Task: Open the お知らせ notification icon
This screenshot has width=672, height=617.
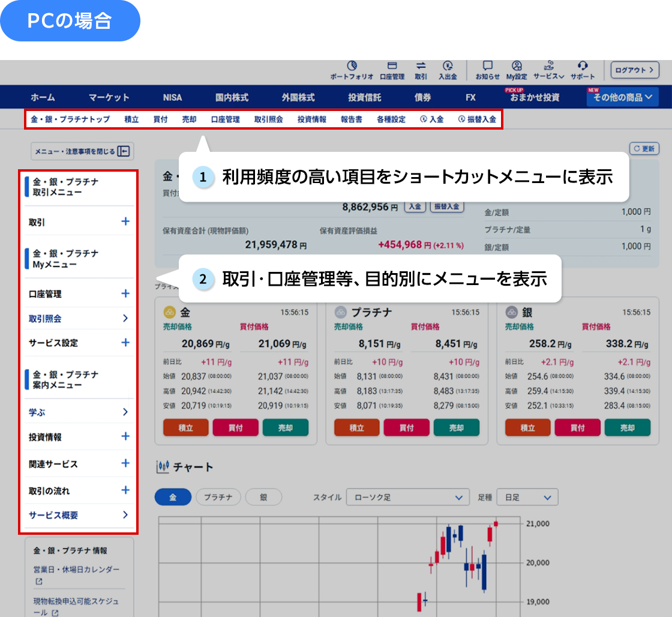Action: (487, 65)
